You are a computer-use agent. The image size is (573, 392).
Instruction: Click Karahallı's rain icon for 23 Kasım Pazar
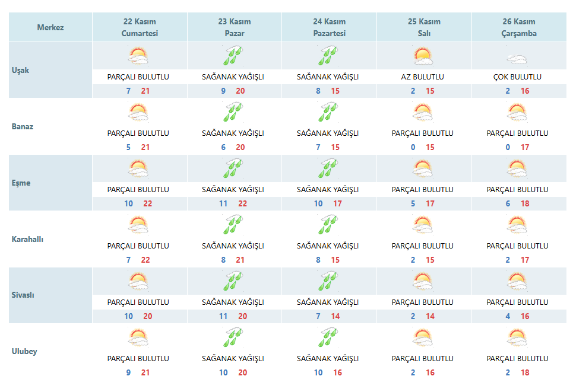coord(233,225)
